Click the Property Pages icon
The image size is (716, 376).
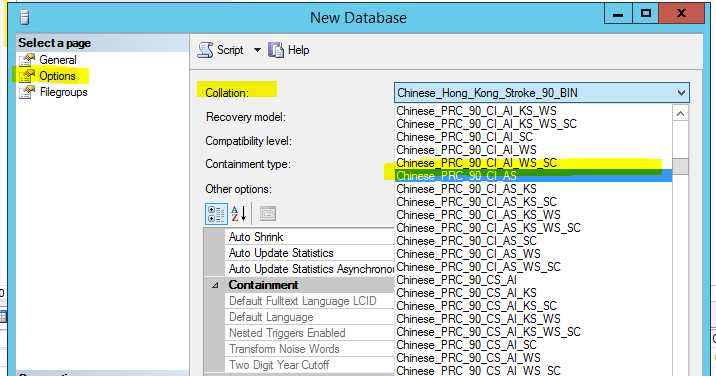coord(268,213)
